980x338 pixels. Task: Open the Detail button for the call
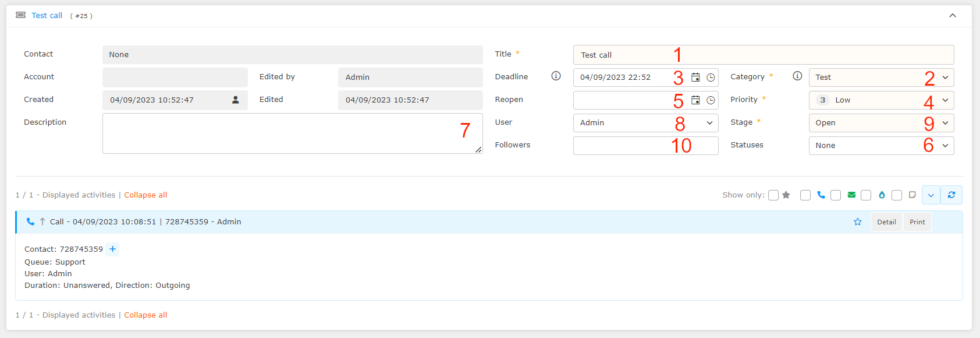point(886,222)
